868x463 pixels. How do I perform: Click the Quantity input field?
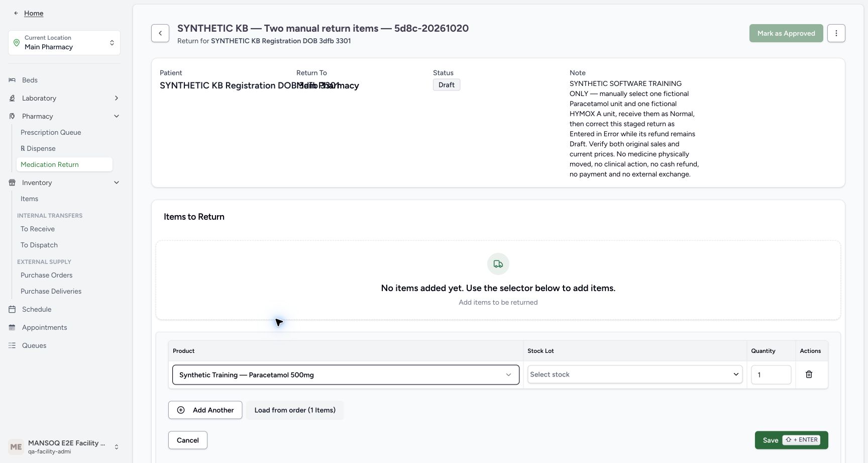pyautogui.click(x=771, y=375)
